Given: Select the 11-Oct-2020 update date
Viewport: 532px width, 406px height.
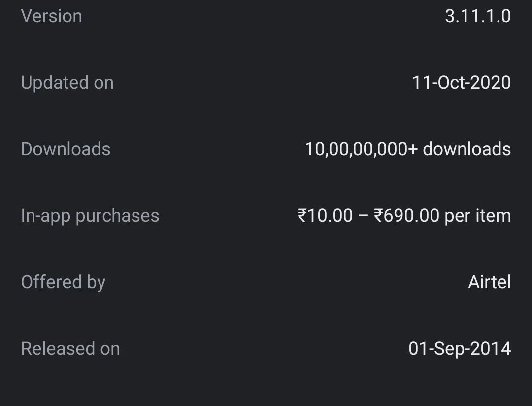Looking at the screenshot, I should pyautogui.click(x=461, y=83).
